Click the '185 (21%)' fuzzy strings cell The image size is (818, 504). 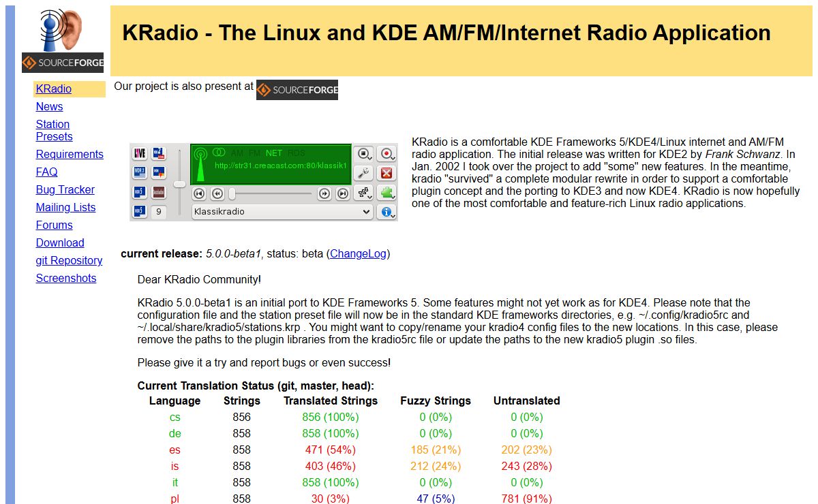[x=436, y=450]
